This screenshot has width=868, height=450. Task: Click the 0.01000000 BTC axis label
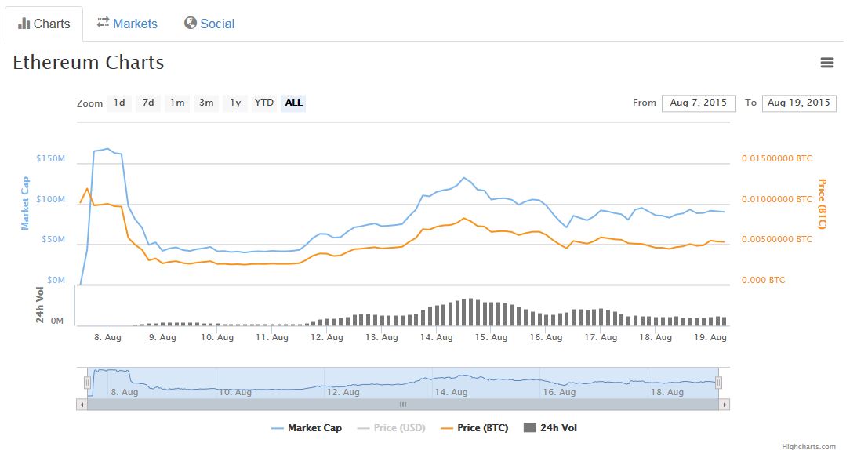(x=777, y=199)
